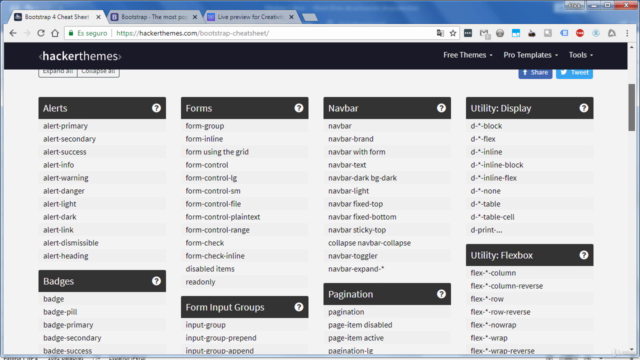Click the Twitter Tweet button
The width and height of the screenshot is (640, 360).
coord(574,73)
